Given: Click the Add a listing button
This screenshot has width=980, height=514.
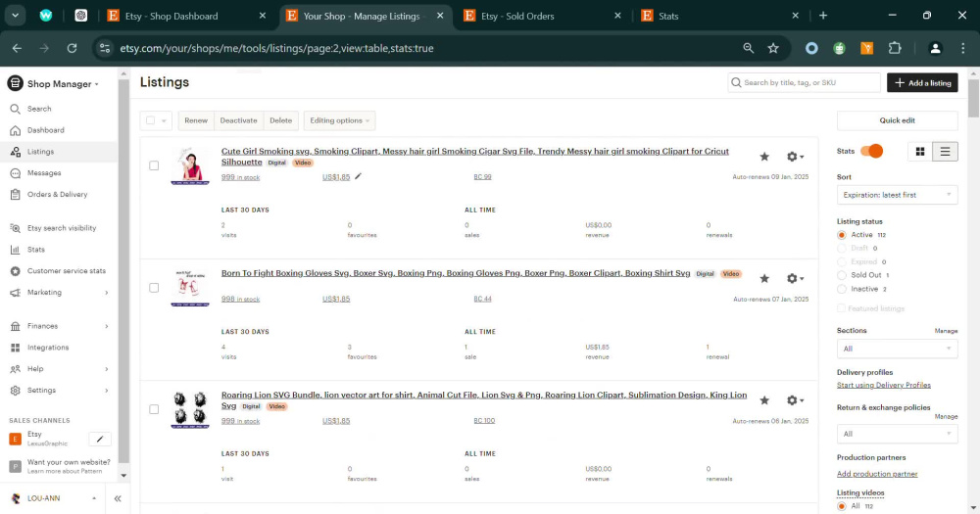Looking at the screenshot, I should 922,82.
